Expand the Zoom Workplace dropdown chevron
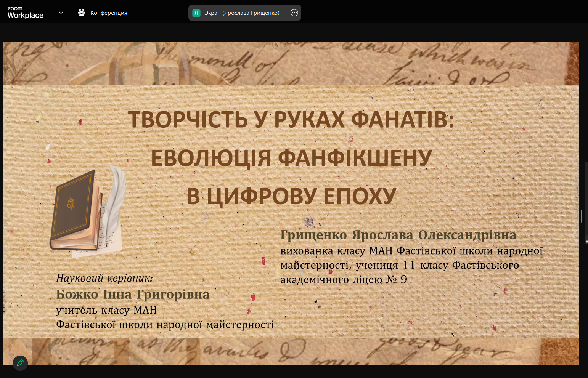 61,13
